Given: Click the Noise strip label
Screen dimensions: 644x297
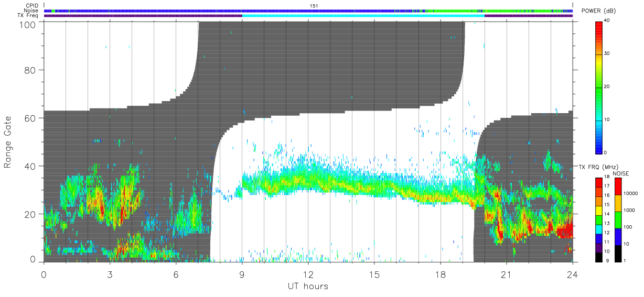Looking at the screenshot, I should tap(31, 10).
